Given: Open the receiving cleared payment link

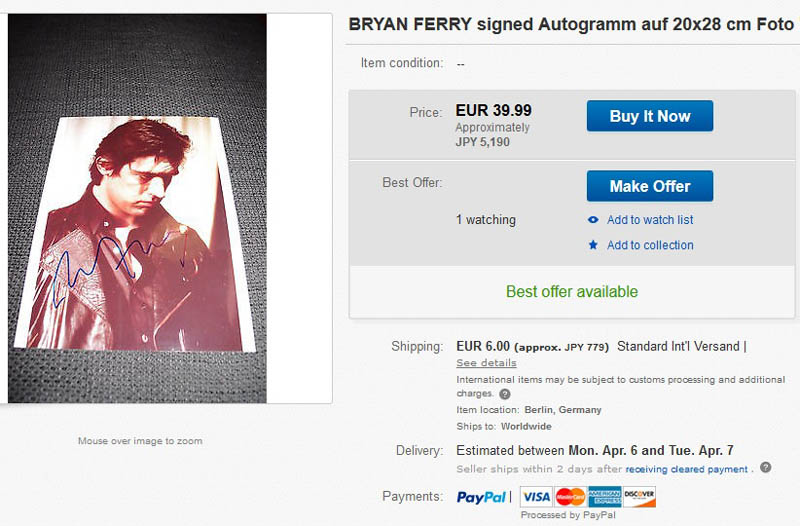Looking at the screenshot, I should pyautogui.click(x=686, y=469).
